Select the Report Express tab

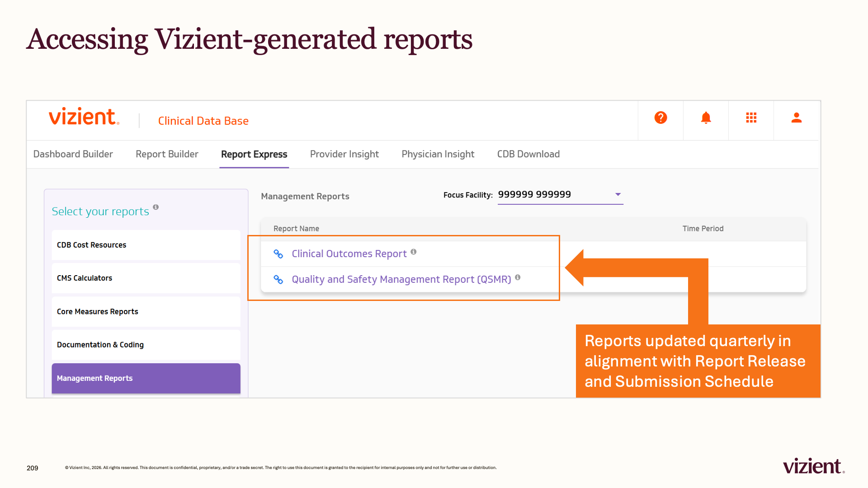coord(254,155)
